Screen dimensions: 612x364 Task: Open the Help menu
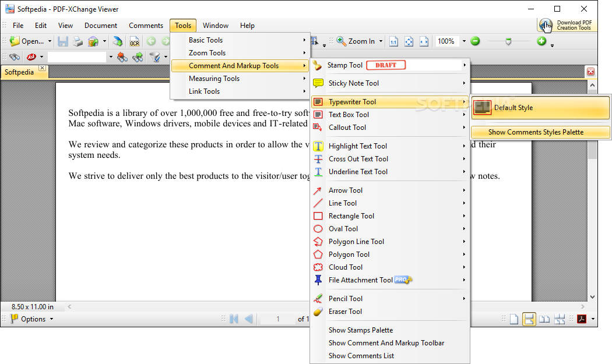point(247,26)
